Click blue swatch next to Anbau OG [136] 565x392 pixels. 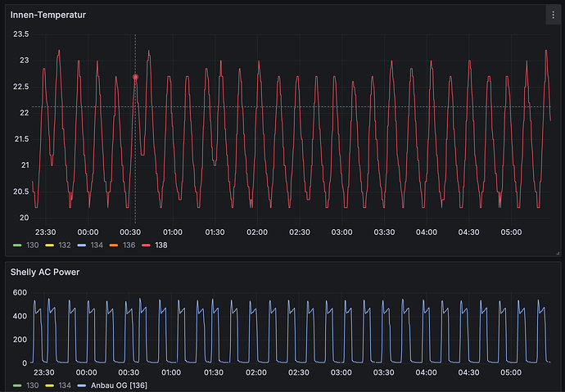click(x=79, y=385)
